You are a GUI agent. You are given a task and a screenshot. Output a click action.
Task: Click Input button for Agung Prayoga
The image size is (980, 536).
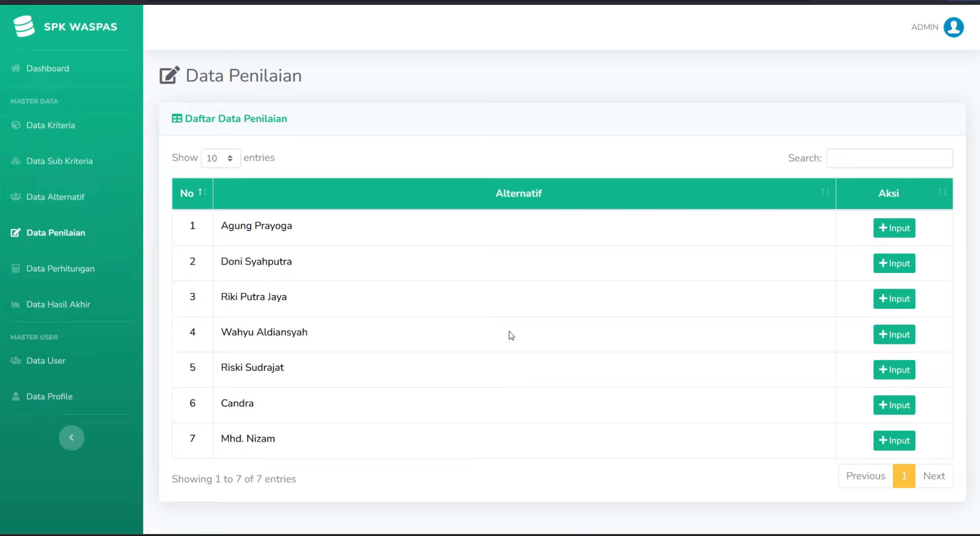coord(894,228)
